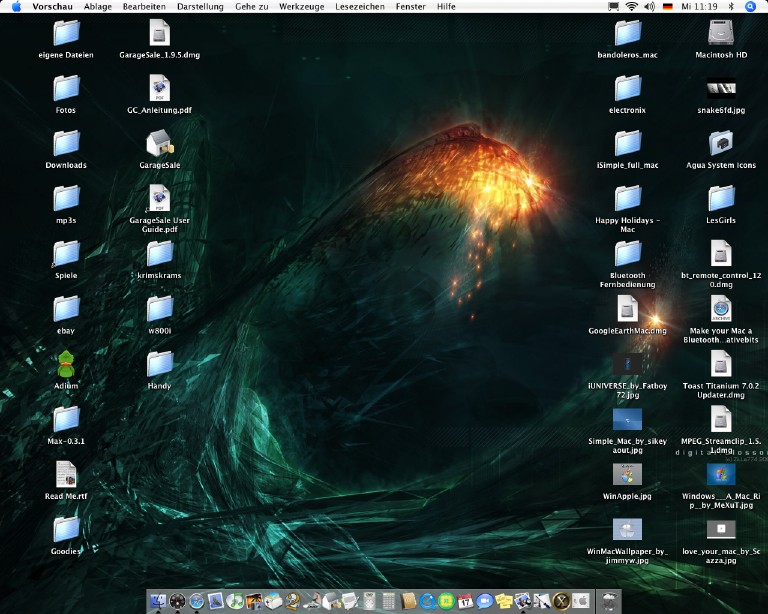Select the LesGirls folder
Image resolution: width=768 pixels, height=614 pixels.
click(720, 198)
